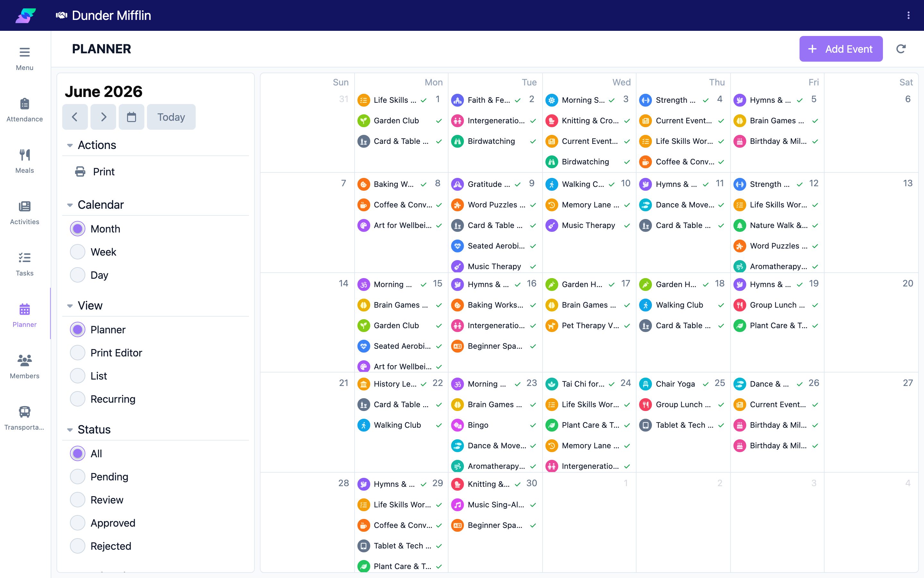
Task: Select the Day calendar radio button
Action: click(x=78, y=275)
